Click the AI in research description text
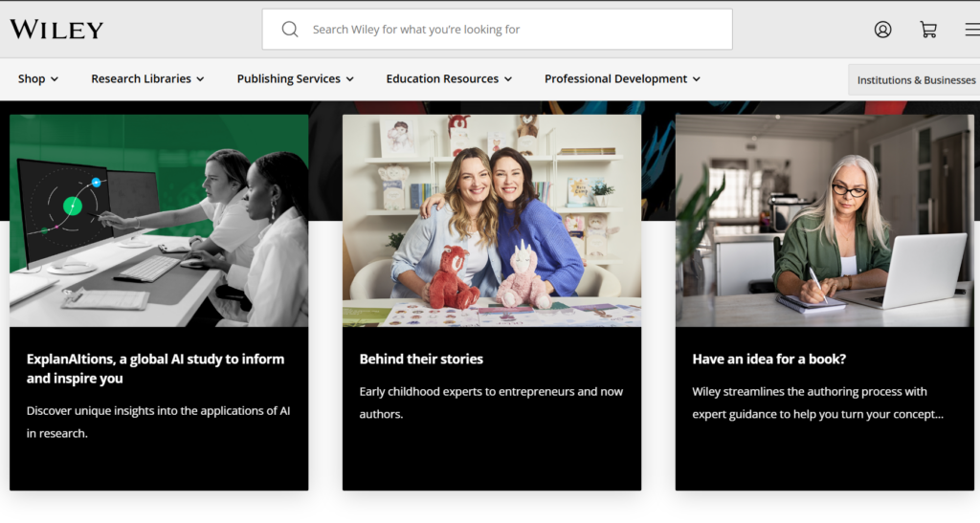The image size is (980, 523). point(158,422)
